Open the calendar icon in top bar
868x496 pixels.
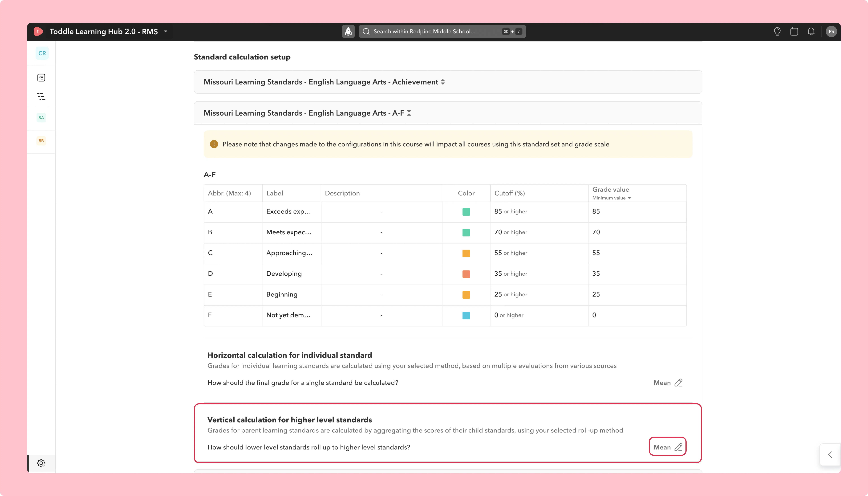794,31
